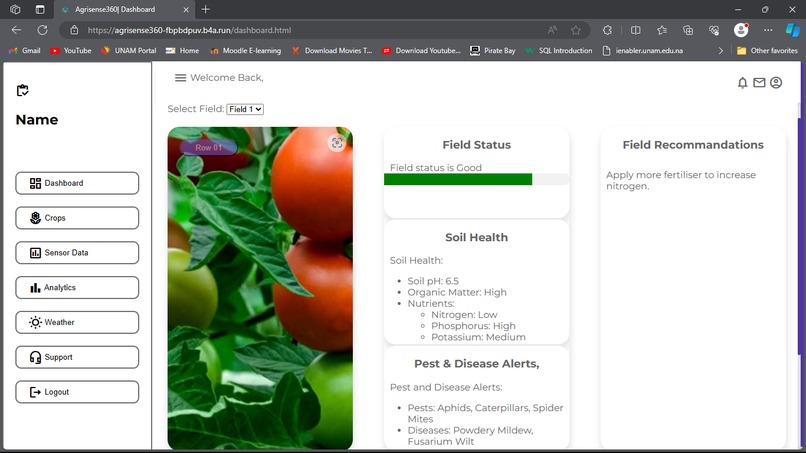The width and height of the screenshot is (806, 453).
Task: Click the 'Soil pH: 6.5' list item
Action: pyautogui.click(x=433, y=281)
